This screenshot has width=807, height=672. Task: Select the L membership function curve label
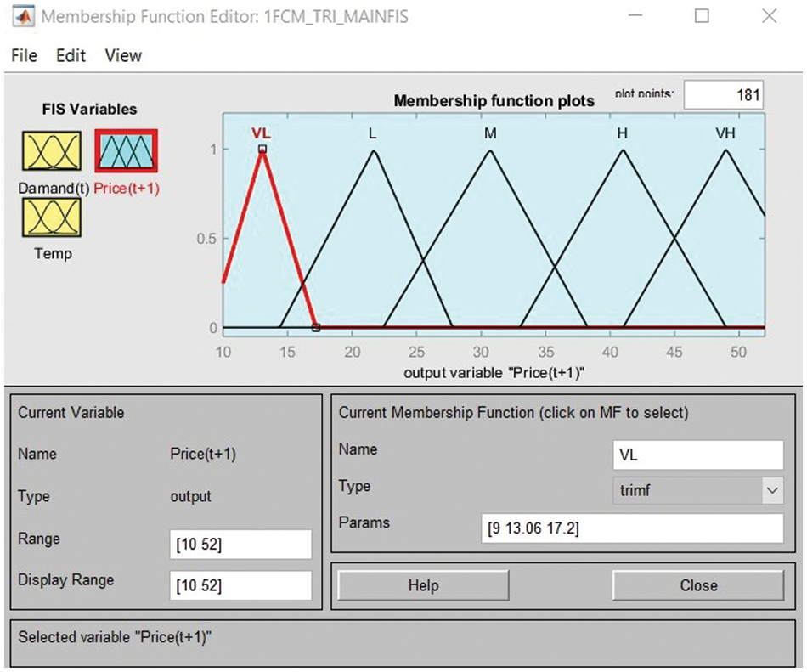pyautogui.click(x=372, y=133)
